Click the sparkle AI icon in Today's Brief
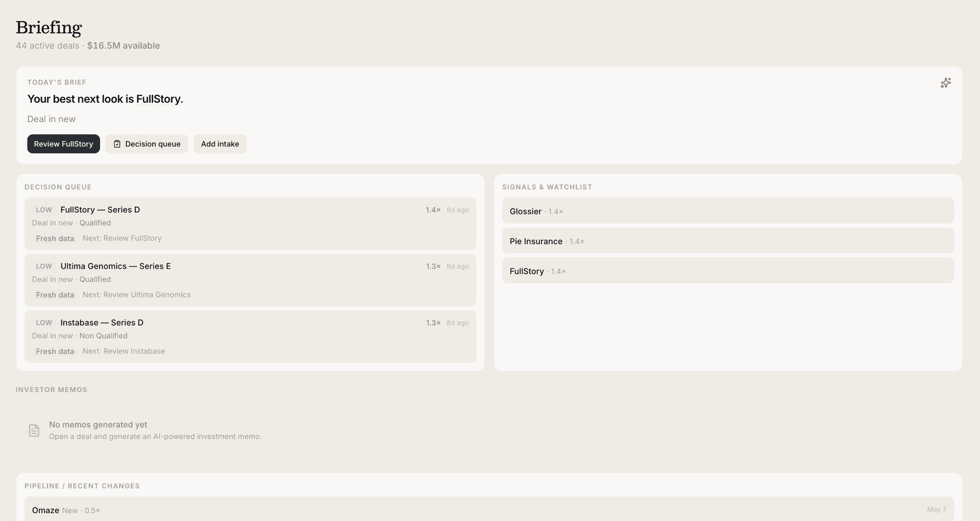This screenshot has width=980, height=521. (946, 83)
